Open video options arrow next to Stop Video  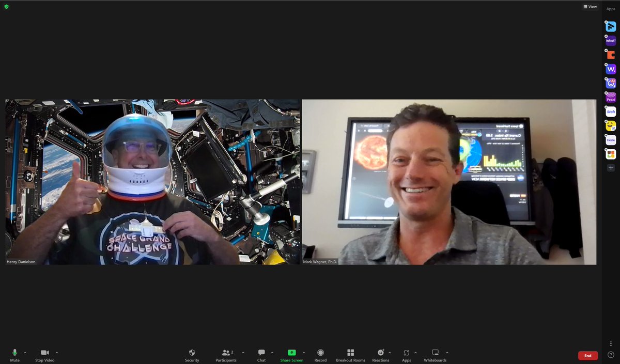pos(57,353)
